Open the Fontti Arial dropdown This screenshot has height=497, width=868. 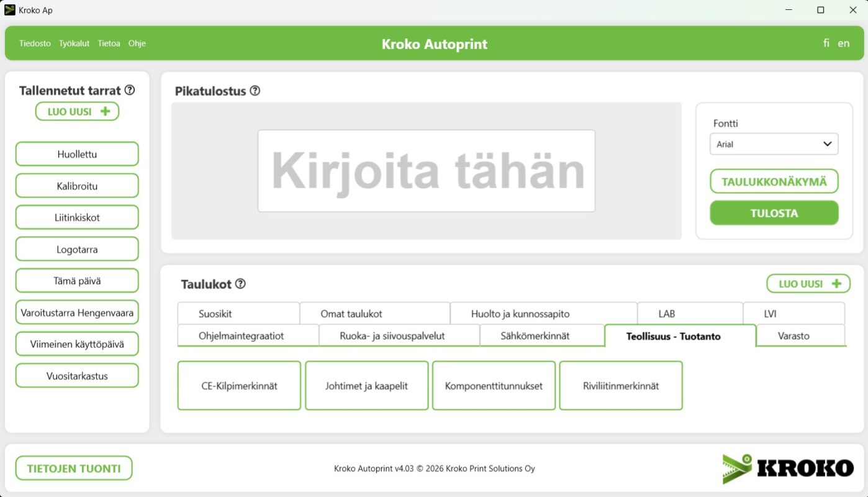click(774, 144)
